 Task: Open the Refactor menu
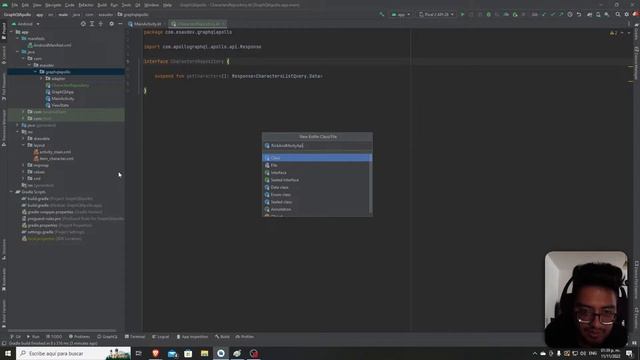86,5
